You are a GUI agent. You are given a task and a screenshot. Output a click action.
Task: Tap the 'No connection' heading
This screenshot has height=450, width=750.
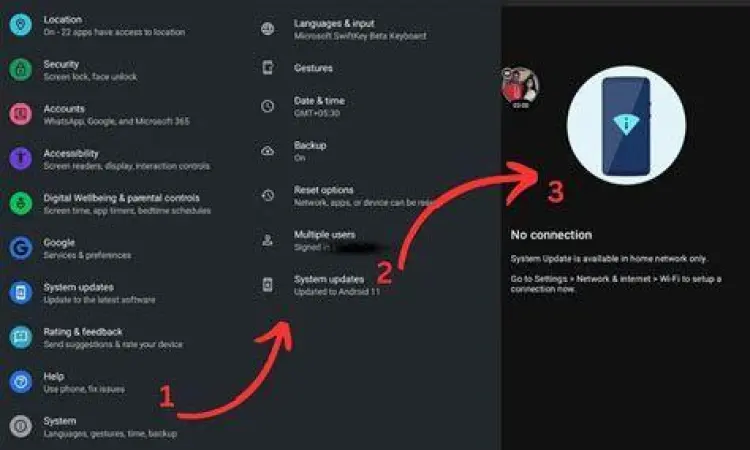pyautogui.click(x=551, y=235)
